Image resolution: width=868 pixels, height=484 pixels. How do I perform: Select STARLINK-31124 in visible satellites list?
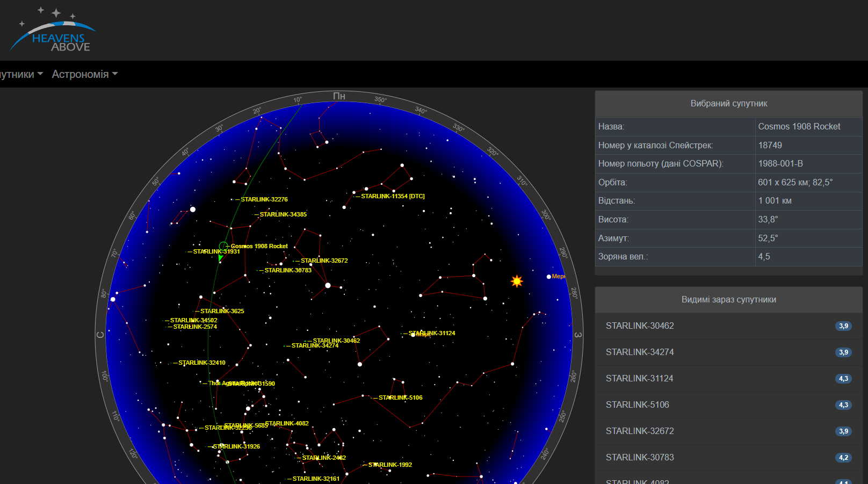click(x=639, y=379)
